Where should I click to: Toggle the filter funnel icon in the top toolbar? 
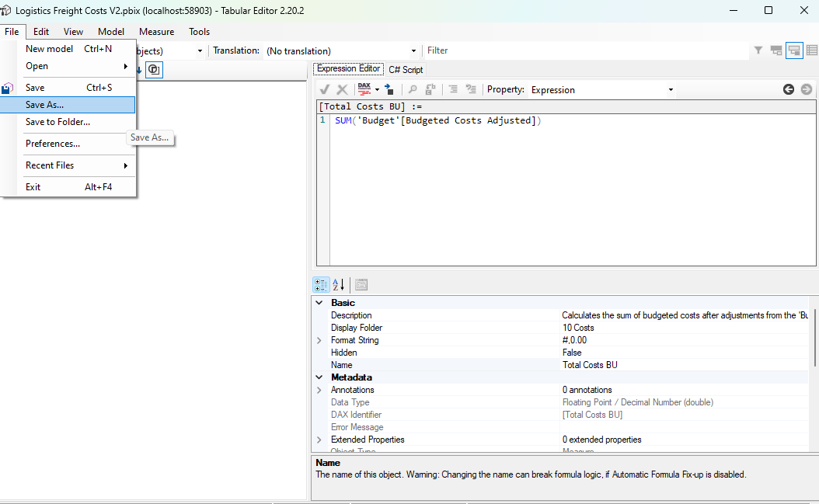758,50
